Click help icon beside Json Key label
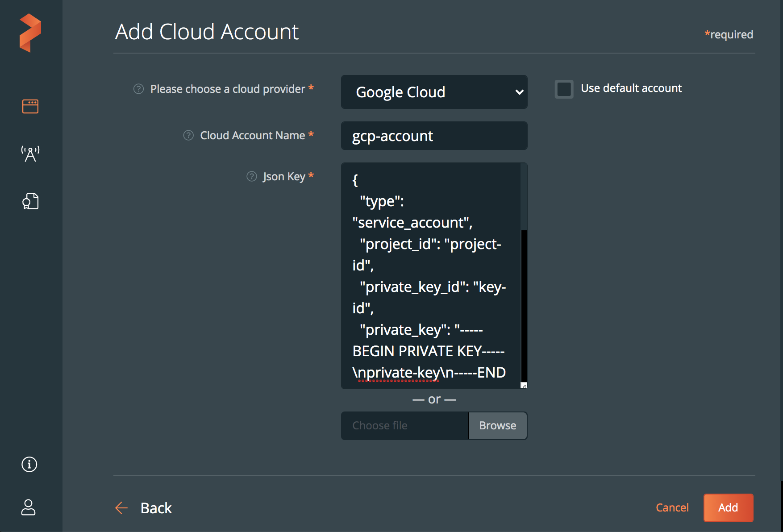The width and height of the screenshot is (783, 532). tap(252, 177)
